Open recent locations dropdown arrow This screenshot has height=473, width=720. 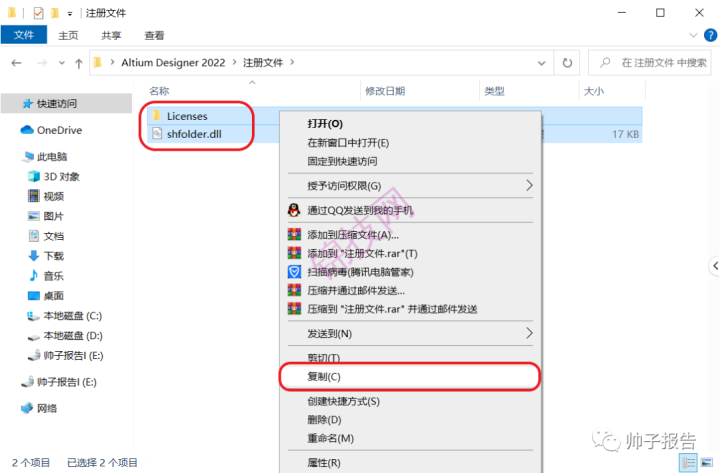pos(62,63)
